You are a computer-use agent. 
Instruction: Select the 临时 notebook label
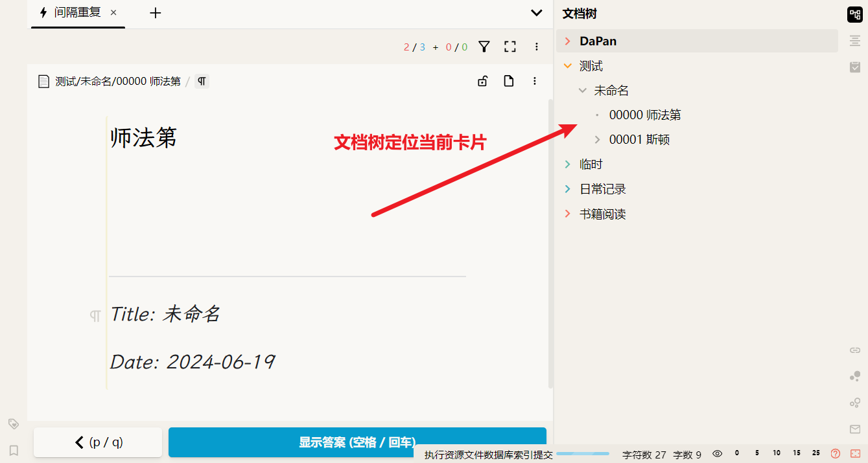click(x=591, y=164)
